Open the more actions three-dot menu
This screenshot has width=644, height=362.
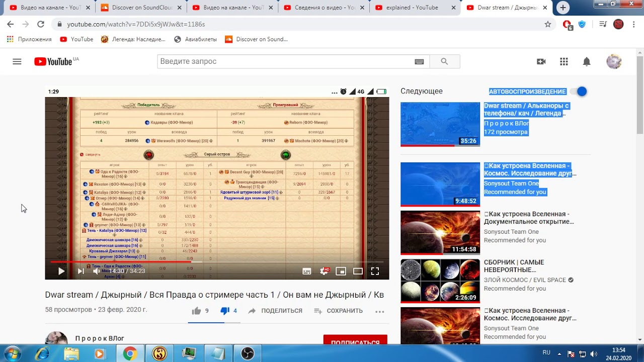point(380,311)
